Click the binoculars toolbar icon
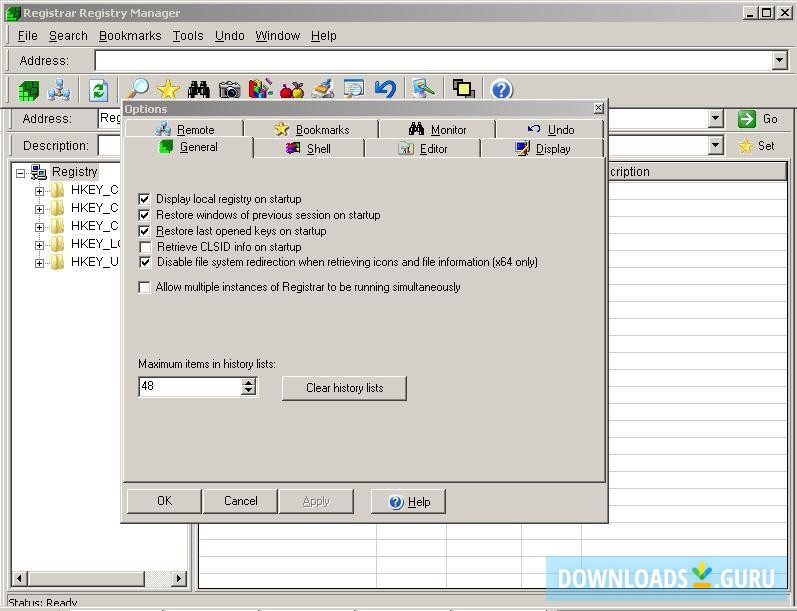Viewport: 797px width, 611px height. tap(199, 89)
